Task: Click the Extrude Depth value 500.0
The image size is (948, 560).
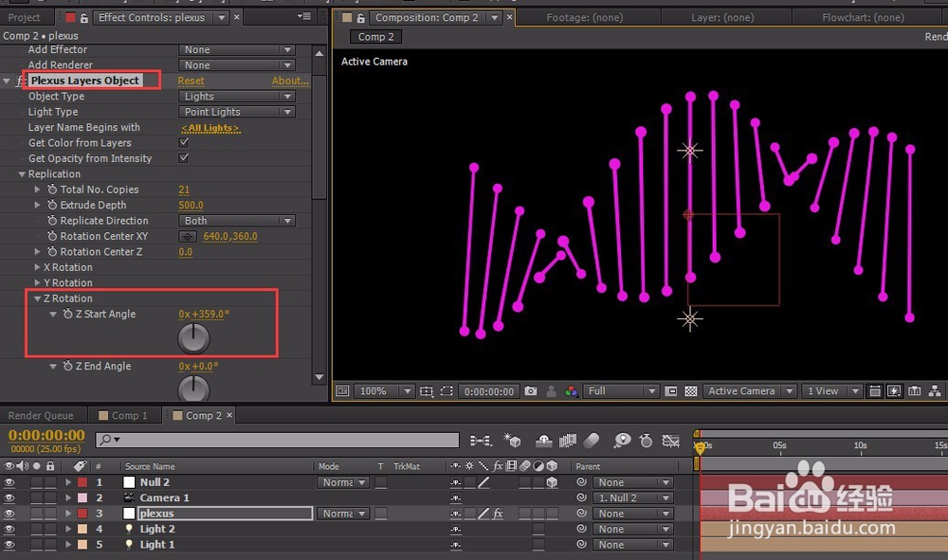Action: [x=191, y=206]
